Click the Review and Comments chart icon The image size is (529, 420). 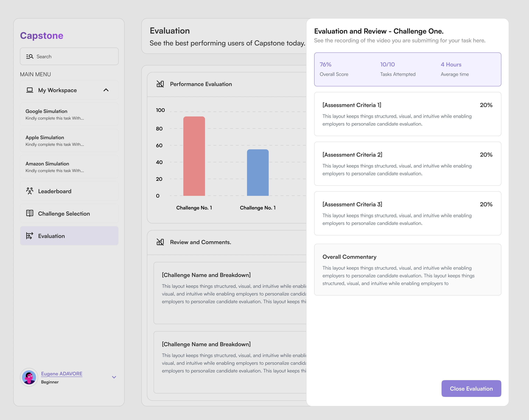coord(160,242)
